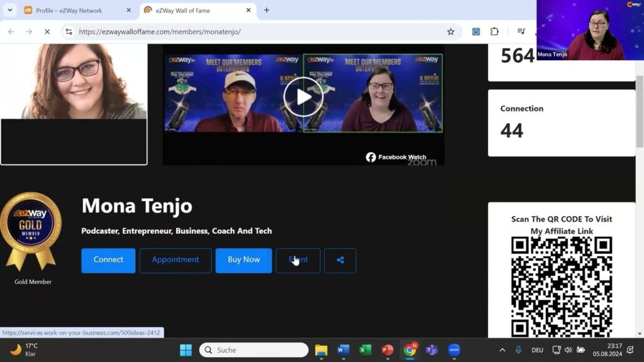This screenshot has width=644, height=362.
Task: Click the URL address bar
Action: pyautogui.click(x=252, y=31)
